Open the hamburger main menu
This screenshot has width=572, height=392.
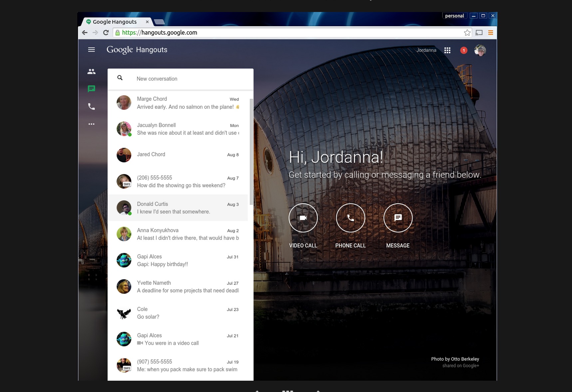pos(92,50)
